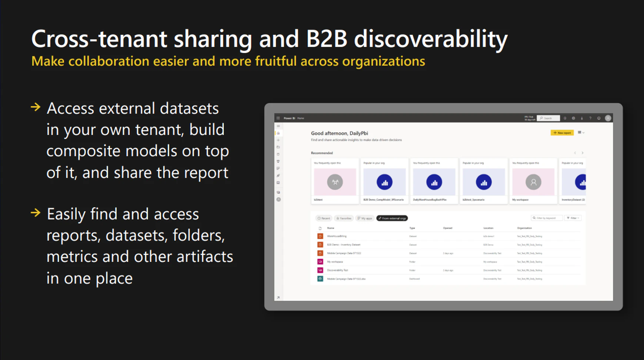Open the layout view dropdown beside New report
Viewport: 644px width, 360px height.
point(581,132)
